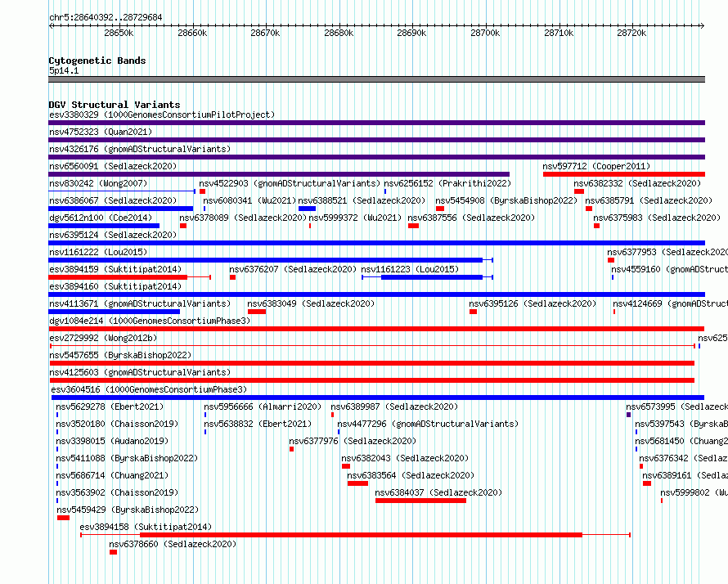Click the nsv4522903 gnomAD variant label
728x584 pixels.
(x=290, y=183)
